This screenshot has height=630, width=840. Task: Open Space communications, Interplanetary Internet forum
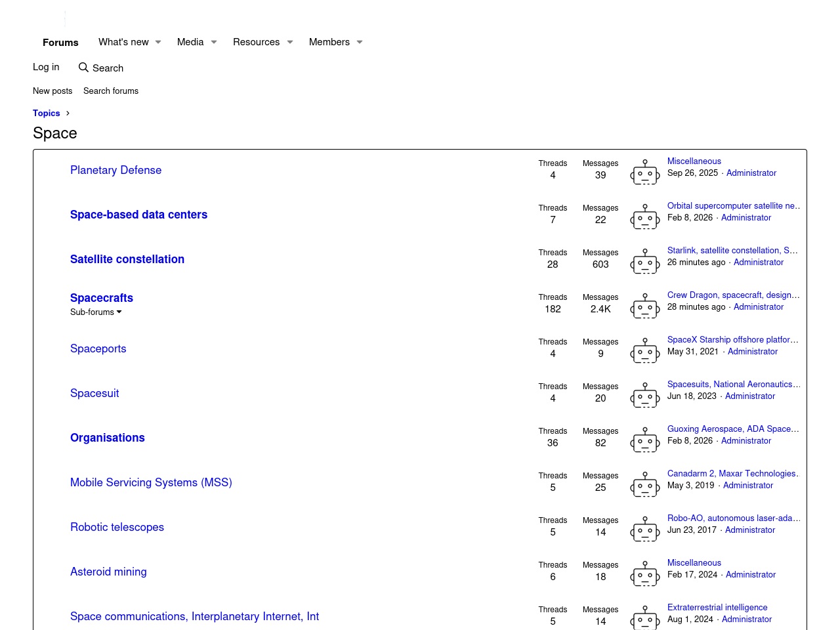click(x=194, y=616)
